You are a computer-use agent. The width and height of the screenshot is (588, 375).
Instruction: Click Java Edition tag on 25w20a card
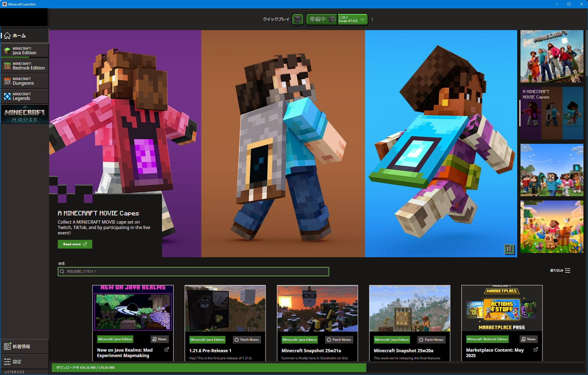(392, 340)
